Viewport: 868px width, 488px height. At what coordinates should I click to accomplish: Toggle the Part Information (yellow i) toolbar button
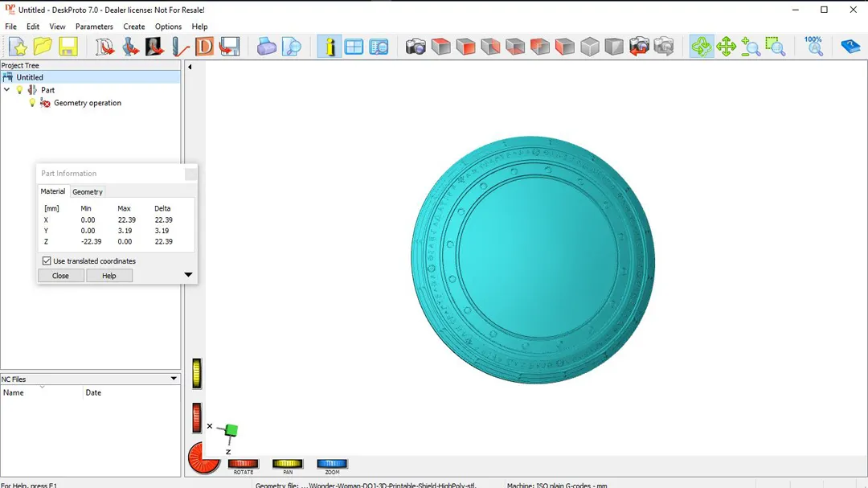pyautogui.click(x=330, y=47)
